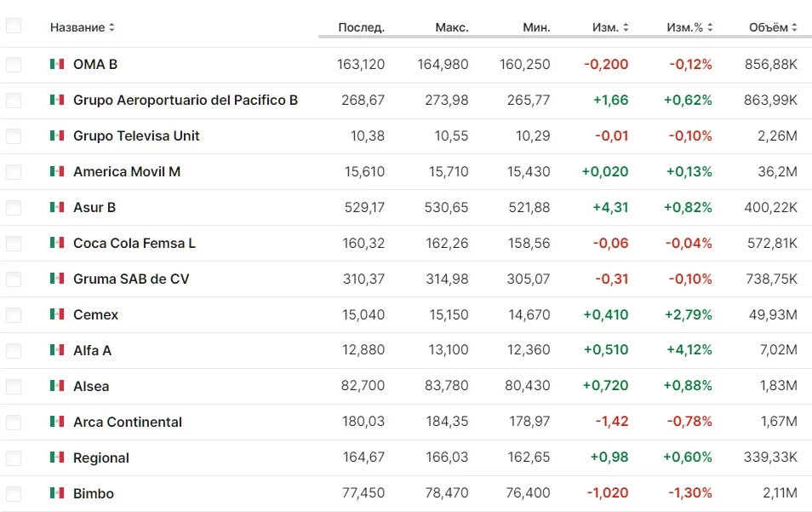Open the Coca Cola Femsa L page
Image resolution: width=812 pixels, height=512 pixels.
(x=134, y=243)
